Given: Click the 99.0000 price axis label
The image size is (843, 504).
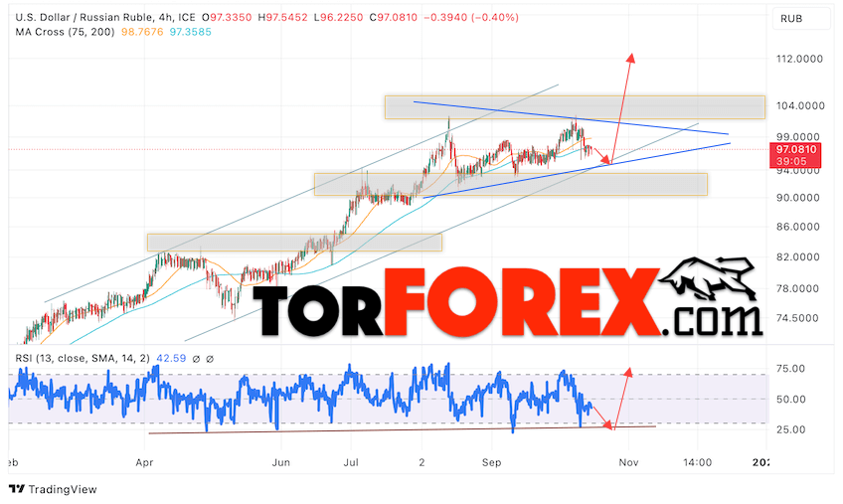Looking at the screenshot, I should click(798, 136).
